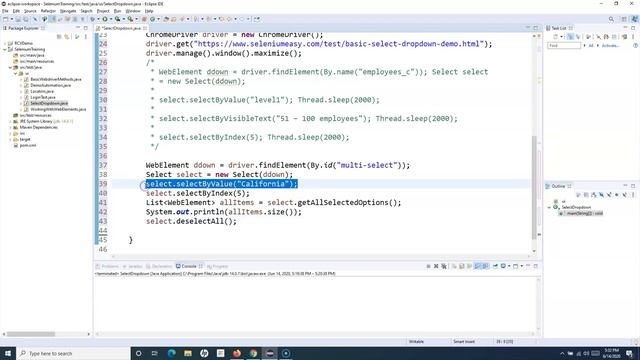This screenshot has height=360, width=640.
Task: Open LoginTest.java in Package Explorer
Action: [x=42, y=97]
